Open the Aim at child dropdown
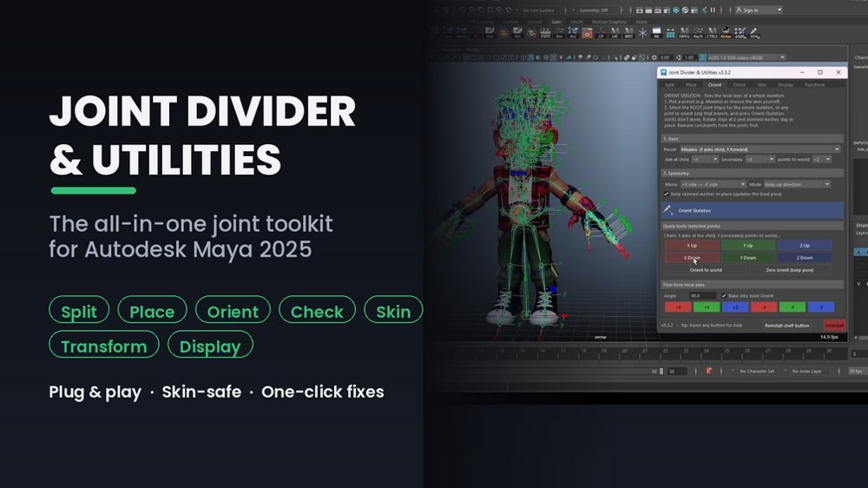This screenshot has height=488, width=868. point(705,160)
